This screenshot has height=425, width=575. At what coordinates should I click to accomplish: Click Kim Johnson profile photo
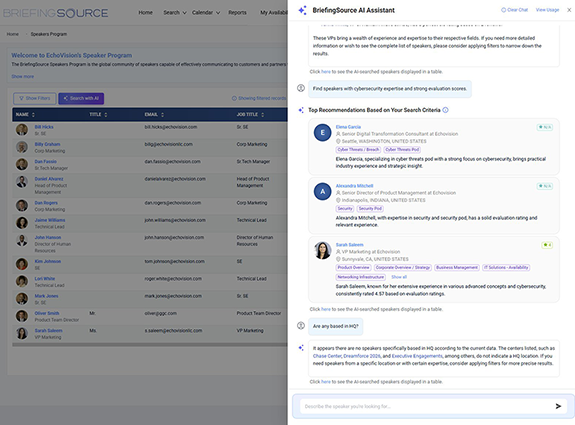22,264
